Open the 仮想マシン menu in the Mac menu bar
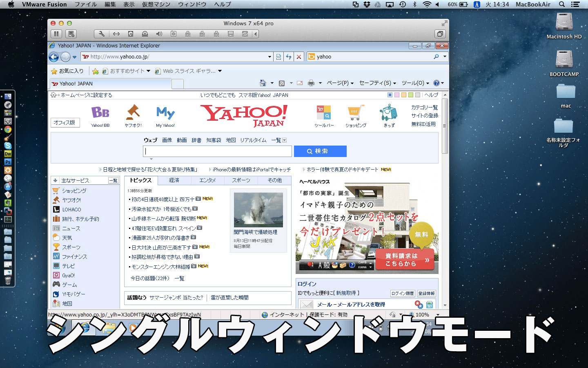 (156, 4)
